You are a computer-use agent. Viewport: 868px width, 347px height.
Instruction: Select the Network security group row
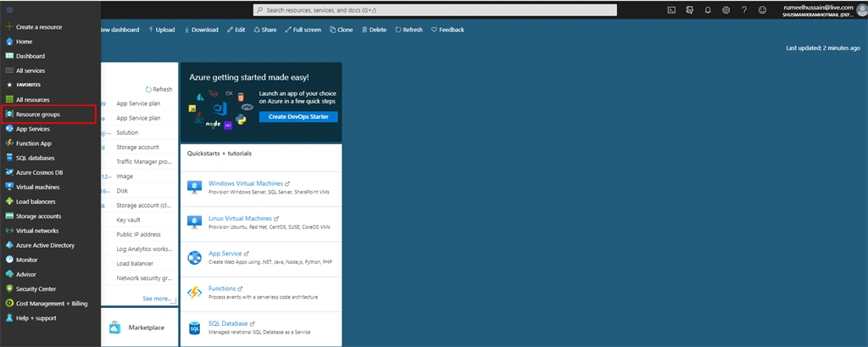[x=140, y=278]
